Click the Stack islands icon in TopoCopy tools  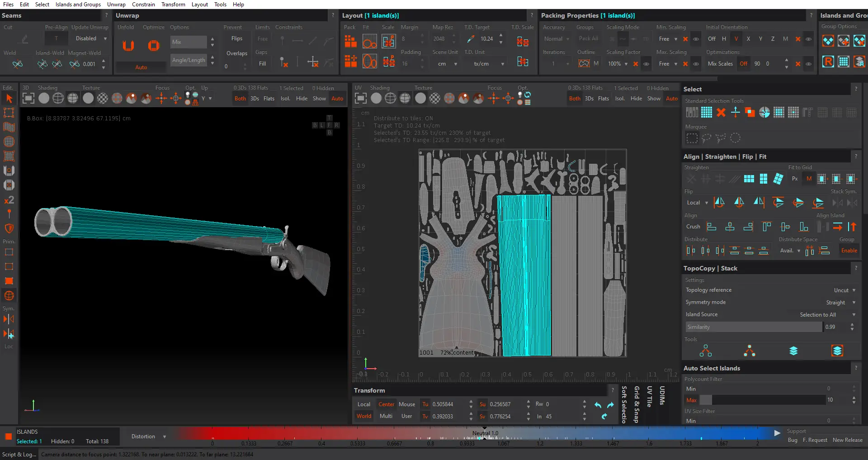[x=793, y=351]
